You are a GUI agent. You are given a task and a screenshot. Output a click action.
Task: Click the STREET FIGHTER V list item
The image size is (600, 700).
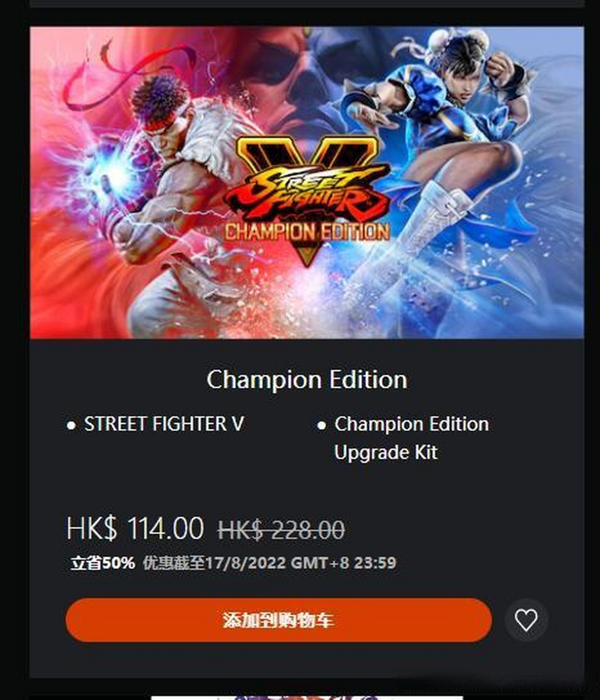tap(164, 424)
